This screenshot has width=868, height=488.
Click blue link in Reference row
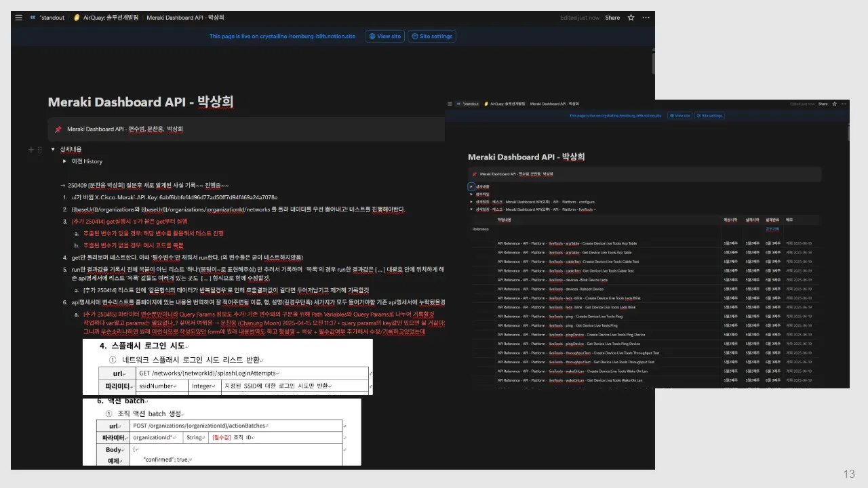point(772,230)
